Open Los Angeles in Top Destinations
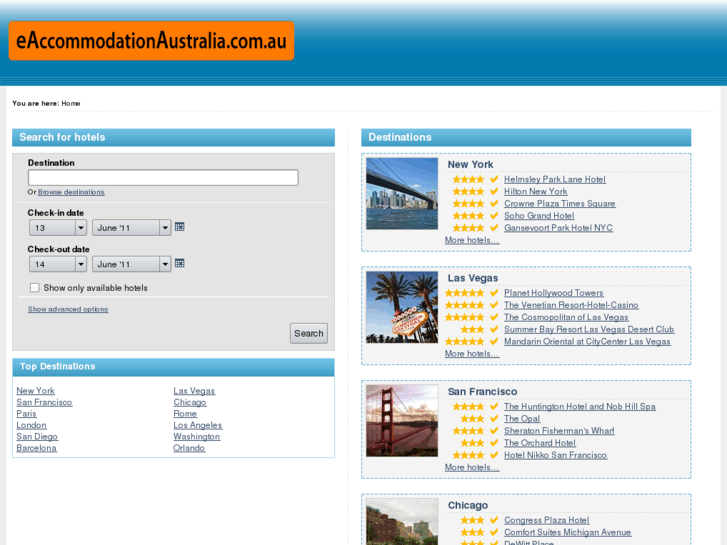Viewport: 727px width, 545px height. pyautogui.click(x=198, y=425)
